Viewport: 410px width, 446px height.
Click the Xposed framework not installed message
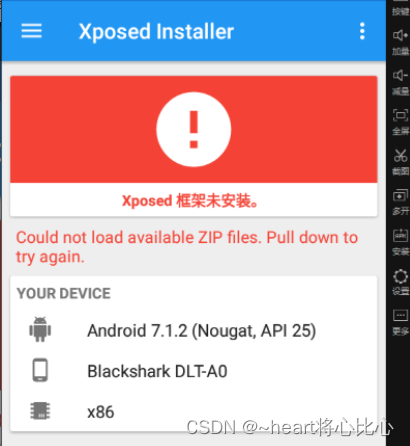pyautogui.click(x=190, y=201)
